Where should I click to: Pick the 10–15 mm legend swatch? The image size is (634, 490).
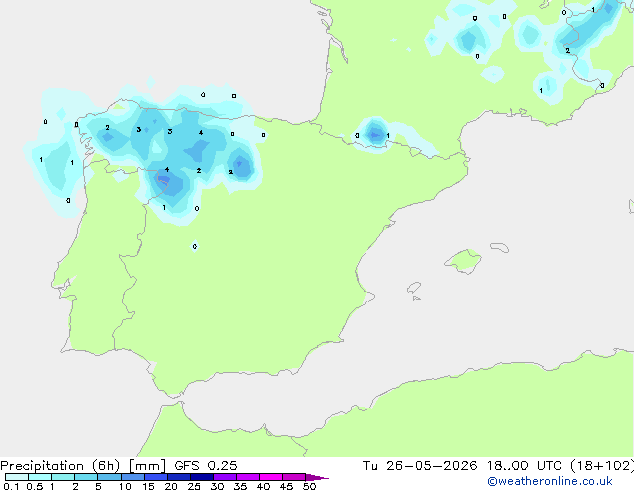coord(133,477)
